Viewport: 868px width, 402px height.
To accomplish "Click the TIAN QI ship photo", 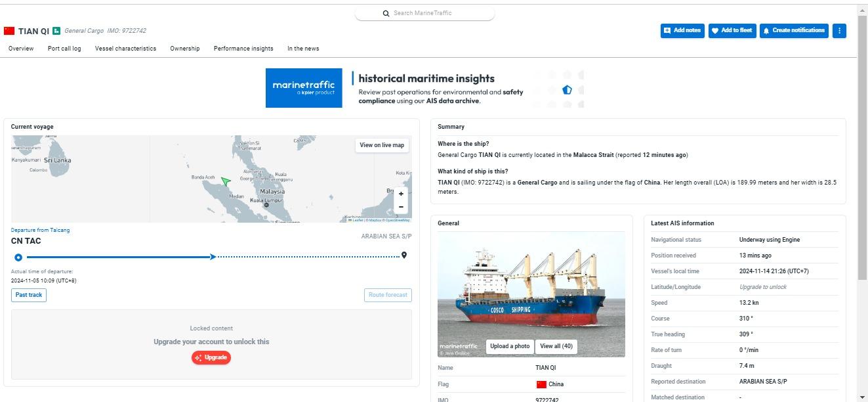I will 531,294.
